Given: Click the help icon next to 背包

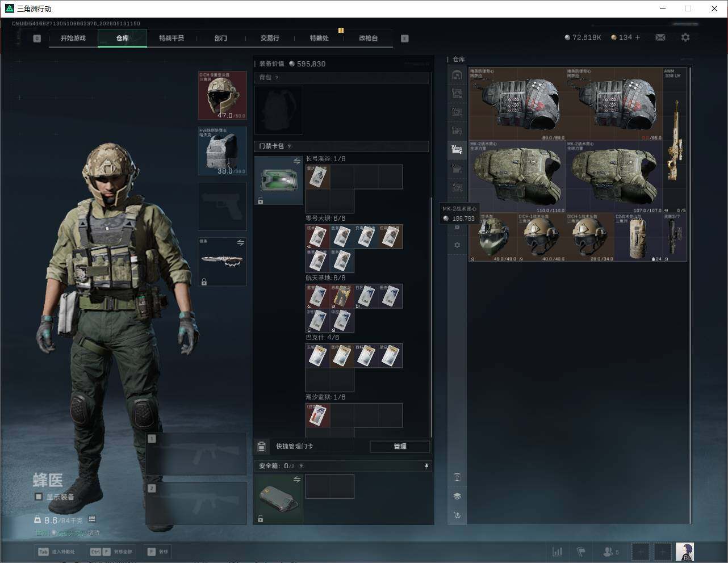Looking at the screenshot, I should coord(277,78).
